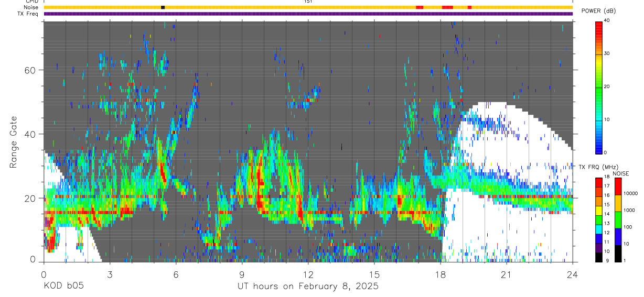The height and width of the screenshot is (297, 644).
Task: Click the '151' CPID value
Action: pyautogui.click(x=308, y=2)
